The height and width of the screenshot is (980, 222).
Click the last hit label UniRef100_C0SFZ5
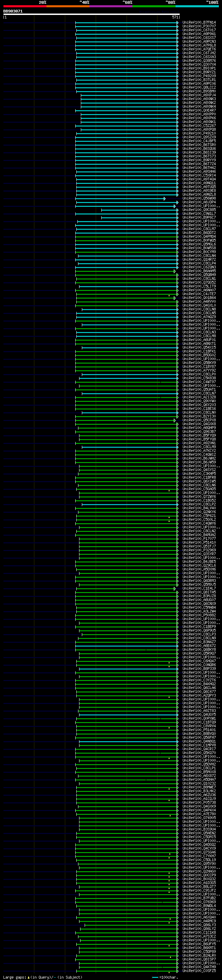point(199,971)
